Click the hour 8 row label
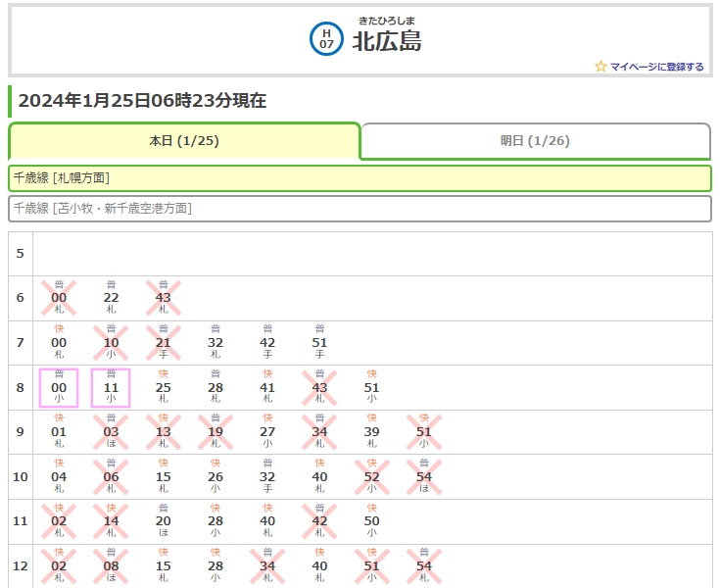 [21, 387]
